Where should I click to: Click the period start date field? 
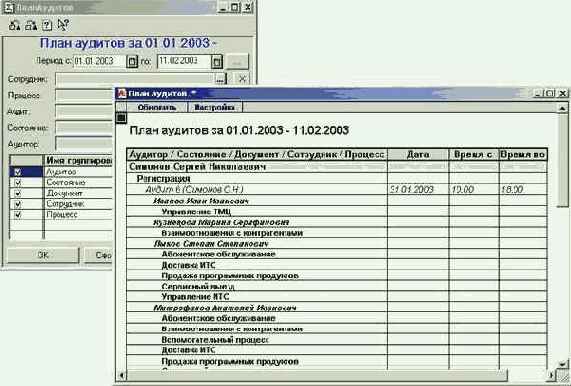pos(100,61)
